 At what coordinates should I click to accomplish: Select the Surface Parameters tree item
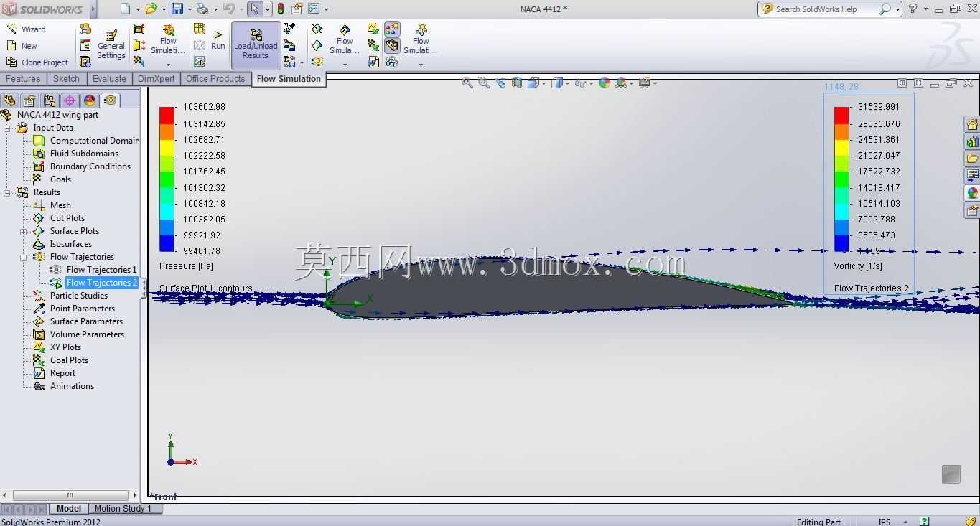[x=86, y=321]
